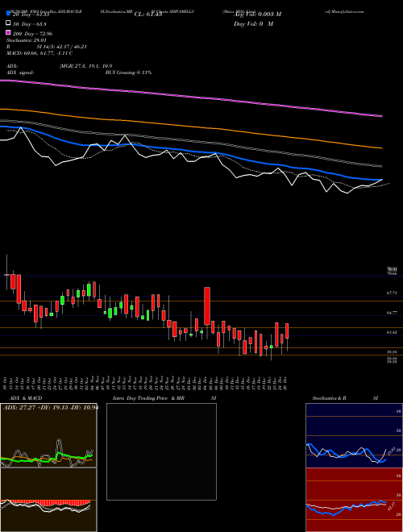
Task: Open the blue Stochastics sub-chart
Action: [x=354, y=435]
